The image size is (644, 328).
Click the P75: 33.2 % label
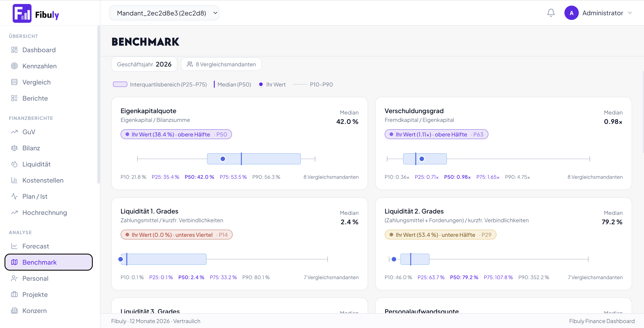click(223, 277)
